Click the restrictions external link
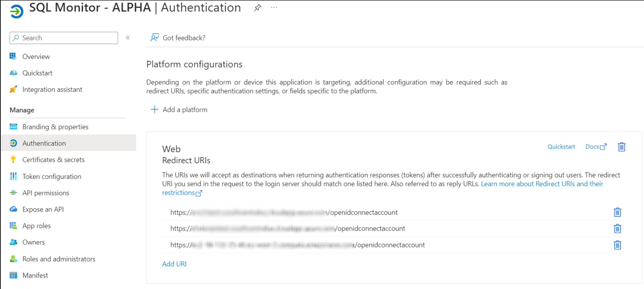This screenshot has width=644, height=289. pos(182,193)
